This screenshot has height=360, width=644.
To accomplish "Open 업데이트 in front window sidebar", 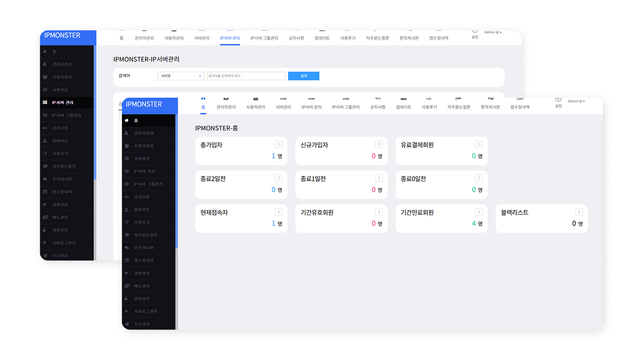I will click(x=149, y=210).
